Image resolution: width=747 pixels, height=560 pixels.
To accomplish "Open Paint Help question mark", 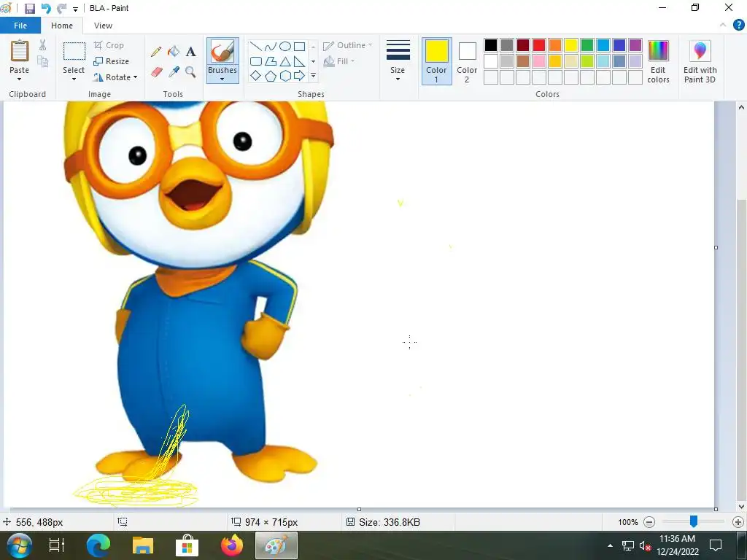I will [x=738, y=26].
